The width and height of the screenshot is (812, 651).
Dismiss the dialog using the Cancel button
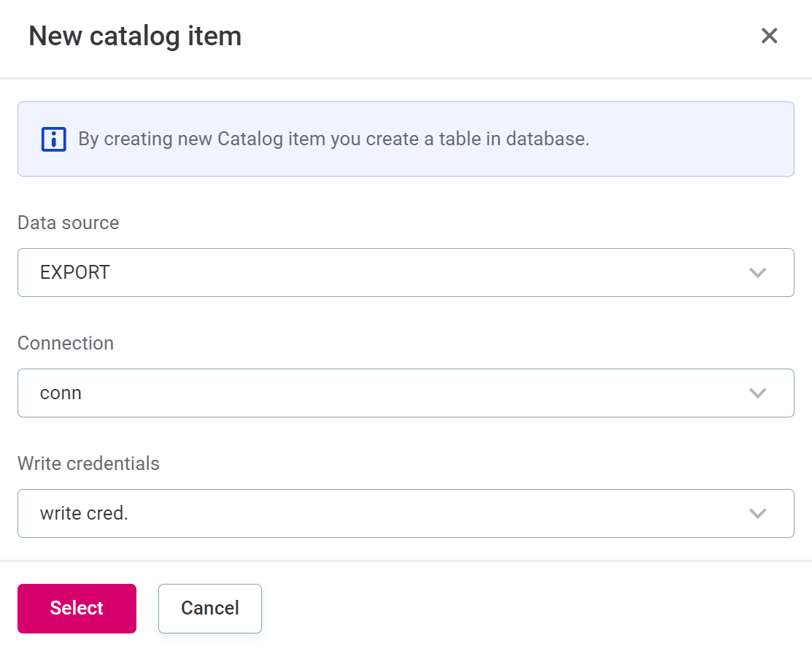[209, 608]
